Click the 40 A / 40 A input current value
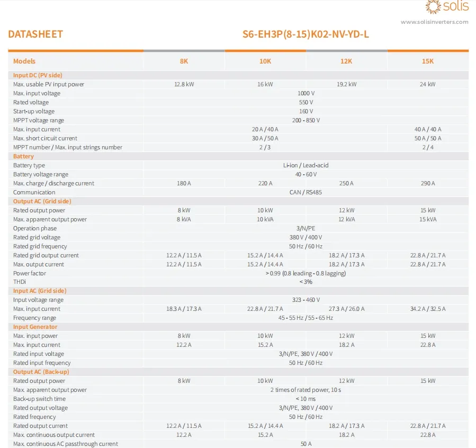Image resolution: width=476 pixels, height=448 pixels. tap(428, 129)
